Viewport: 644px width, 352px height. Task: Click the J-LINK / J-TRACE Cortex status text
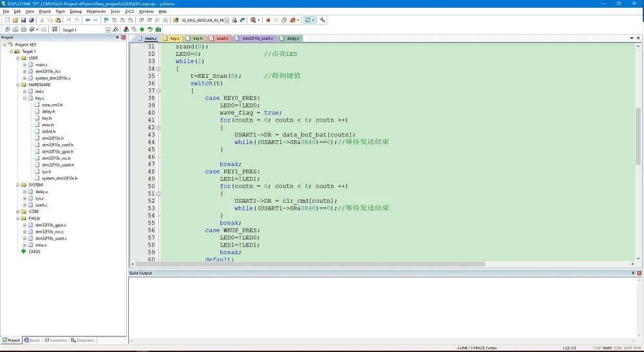477,348
